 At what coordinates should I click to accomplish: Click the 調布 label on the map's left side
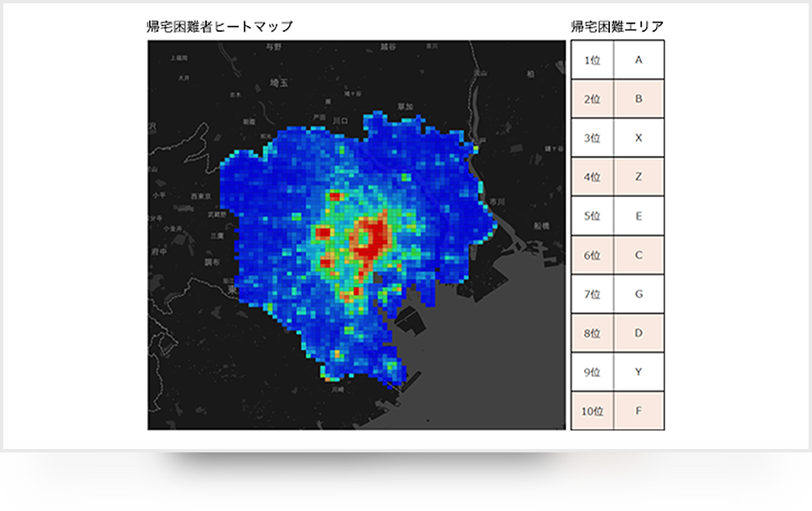[212, 261]
